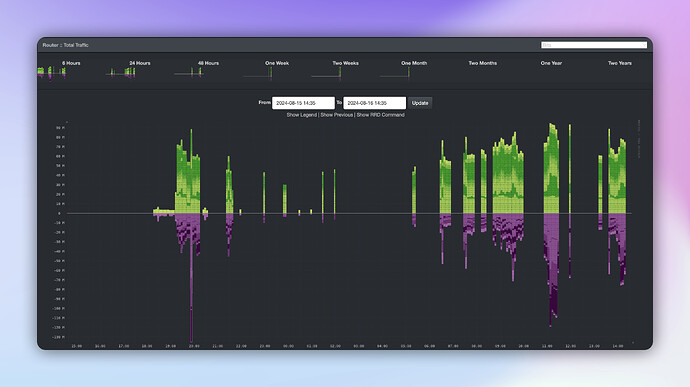Select the One Week range label
This screenshot has height=387, width=690.
(277, 63)
